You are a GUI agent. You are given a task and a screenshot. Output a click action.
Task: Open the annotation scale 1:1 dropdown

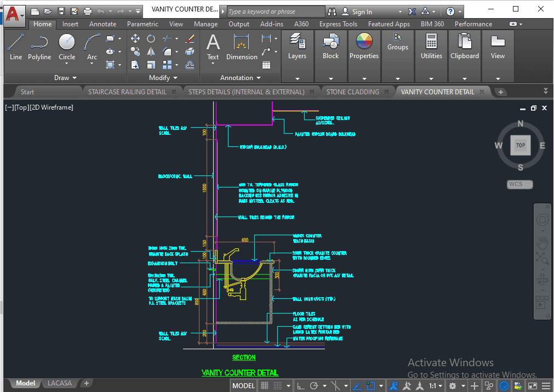click(x=436, y=386)
